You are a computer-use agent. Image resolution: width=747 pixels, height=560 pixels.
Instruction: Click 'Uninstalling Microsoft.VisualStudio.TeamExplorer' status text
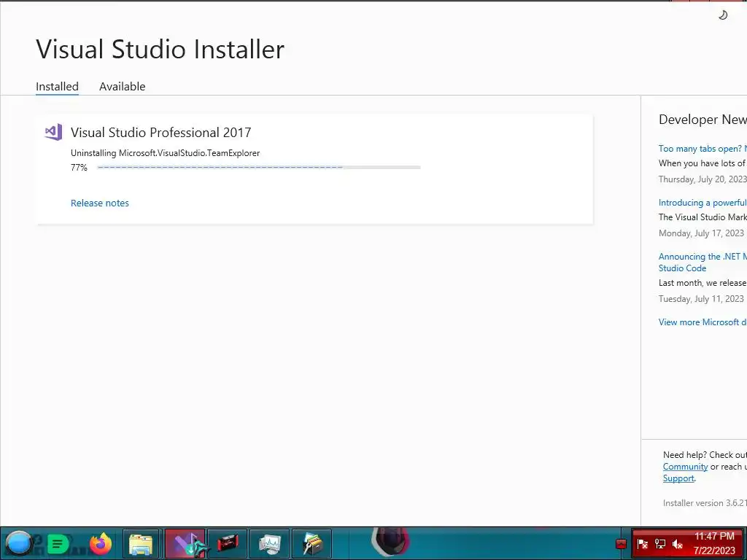pos(166,153)
